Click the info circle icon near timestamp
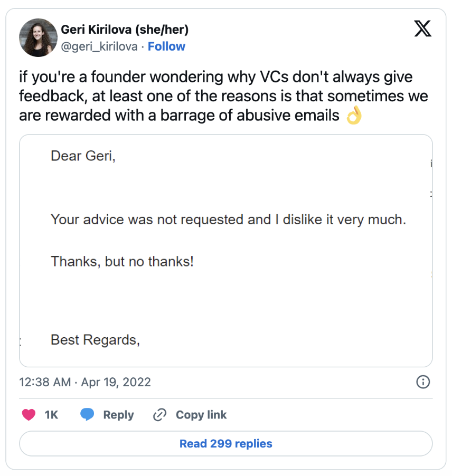Image resolution: width=452 pixels, height=476 pixels. pyautogui.click(x=423, y=382)
